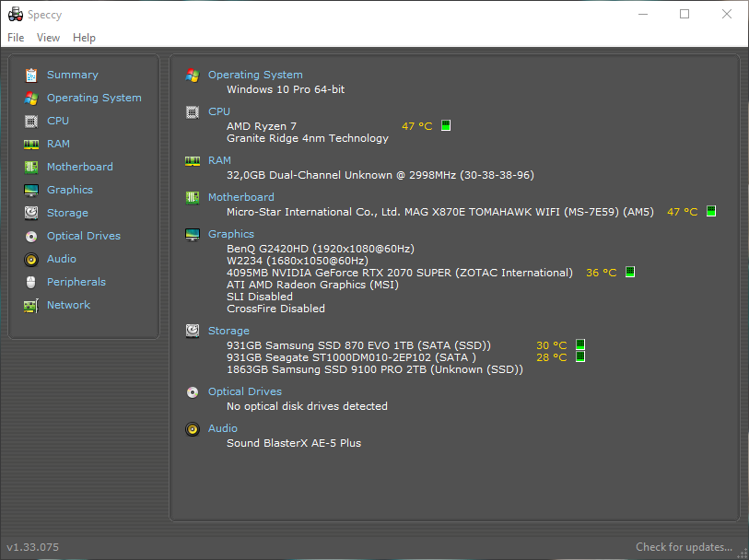
Task: Click the CPU temperature reading 47 °C
Action: coord(417,126)
